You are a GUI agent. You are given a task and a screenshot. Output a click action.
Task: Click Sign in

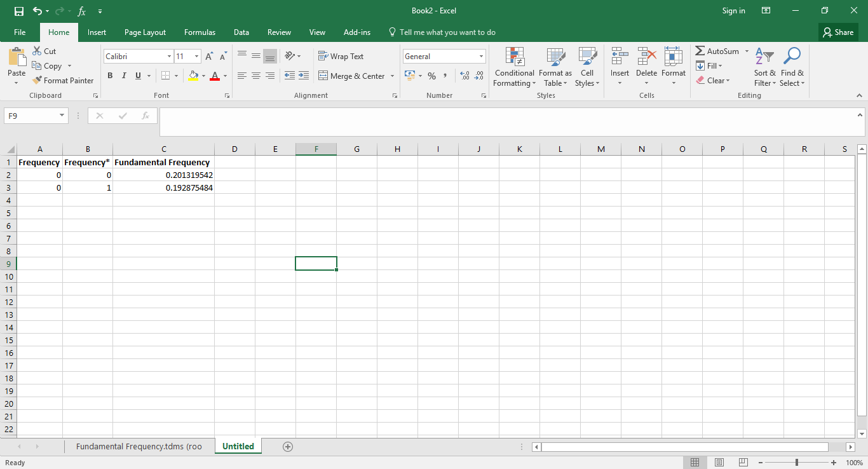[x=734, y=11]
